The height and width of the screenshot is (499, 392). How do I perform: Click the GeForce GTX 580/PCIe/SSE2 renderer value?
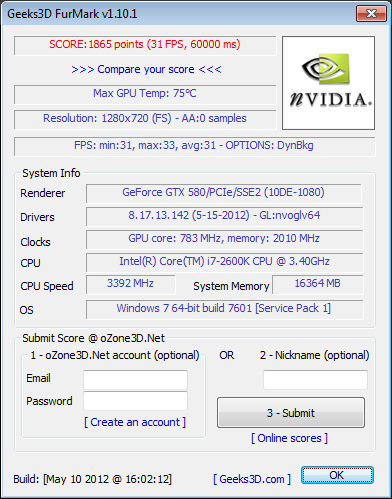pyautogui.click(x=223, y=192)
